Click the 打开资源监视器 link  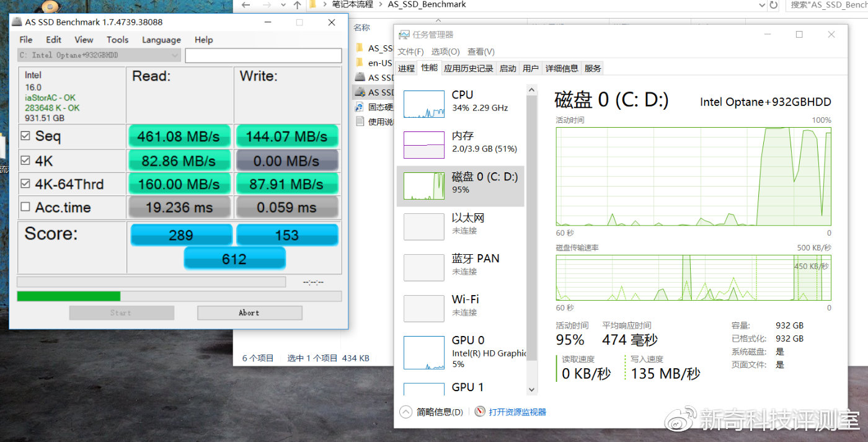(x=518, y=412)
